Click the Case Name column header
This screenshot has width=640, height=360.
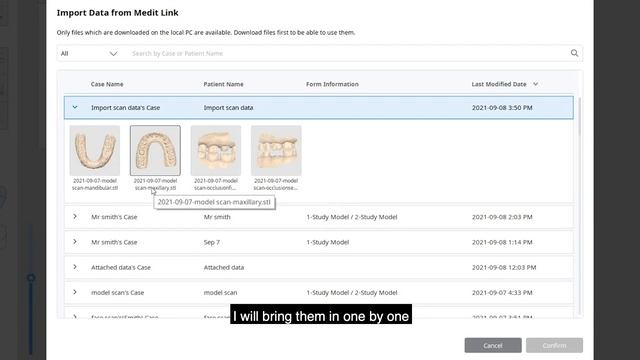click(107, 84)
